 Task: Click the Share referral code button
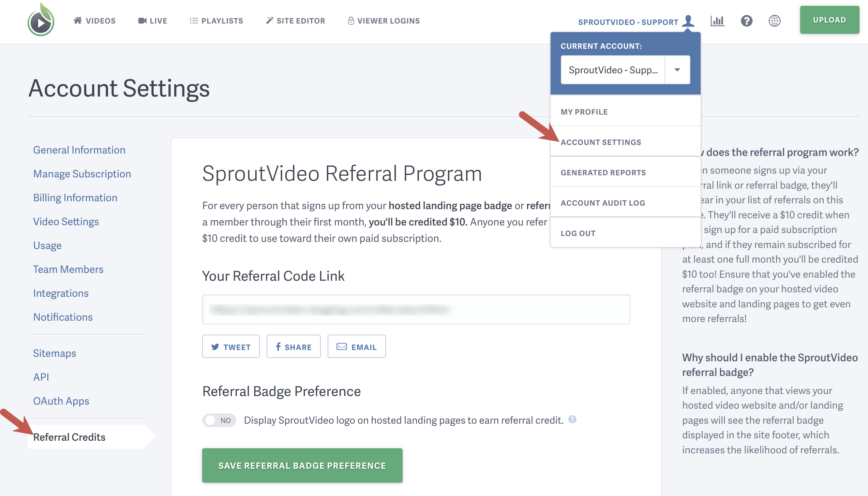click(x=293, y=346)
